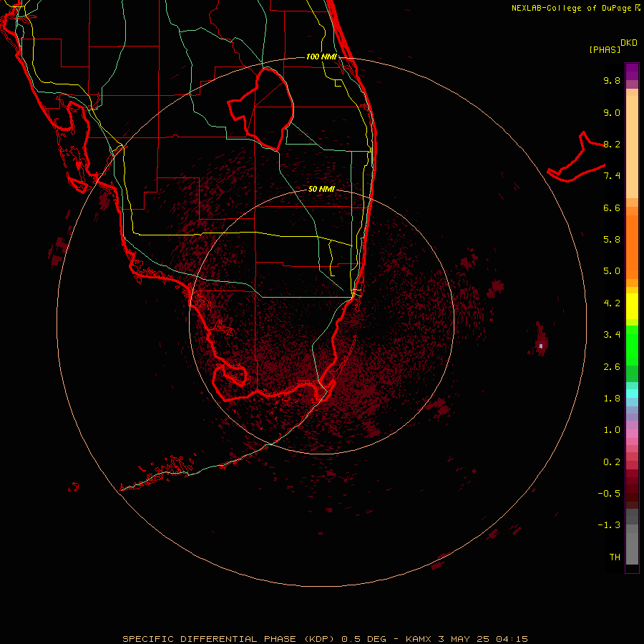Click the 50 NMI range ring label

pos(321,189)
